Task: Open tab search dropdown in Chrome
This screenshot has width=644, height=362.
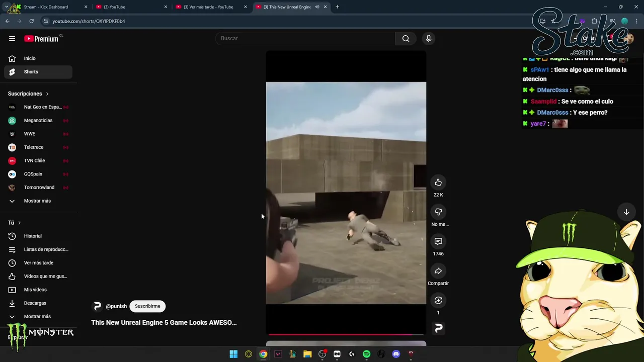Action: 6,7
